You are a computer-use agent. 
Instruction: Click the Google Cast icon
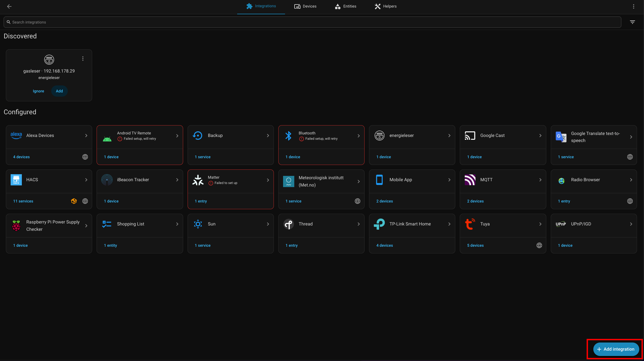point(470,136)
